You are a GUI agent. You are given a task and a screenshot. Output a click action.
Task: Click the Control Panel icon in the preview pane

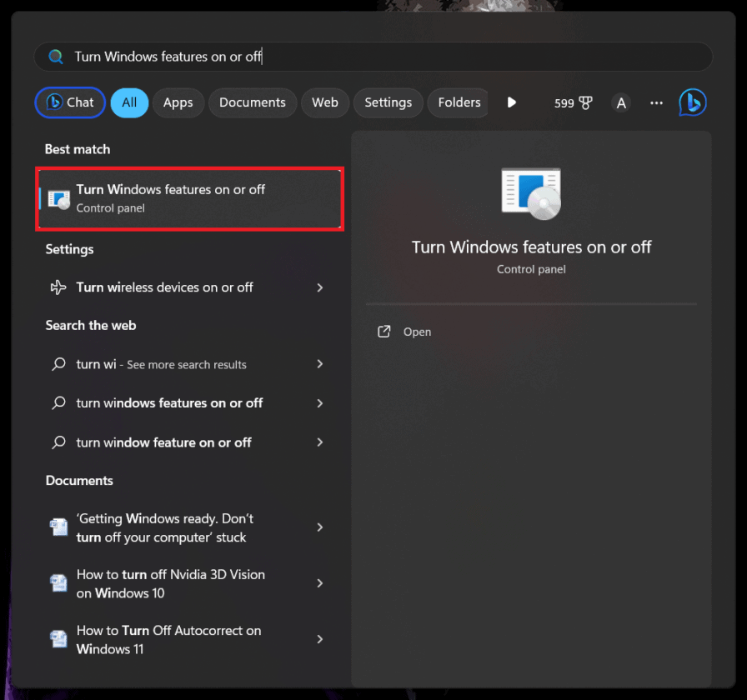click(531, 192)
